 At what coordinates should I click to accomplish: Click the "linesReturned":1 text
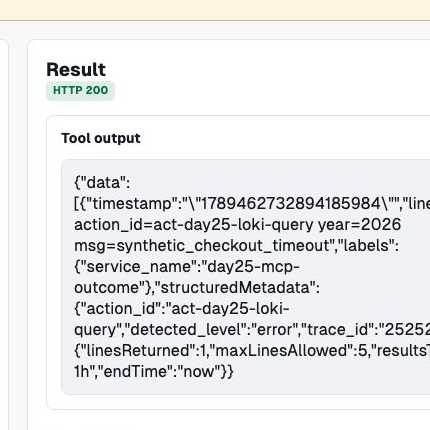tap(145, 350)
